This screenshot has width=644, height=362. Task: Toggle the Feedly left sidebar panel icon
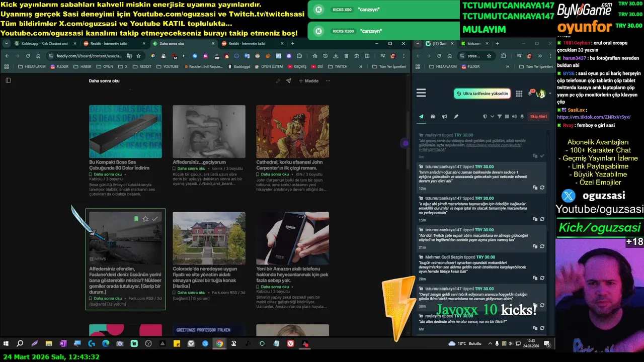(x=8, y=80)
